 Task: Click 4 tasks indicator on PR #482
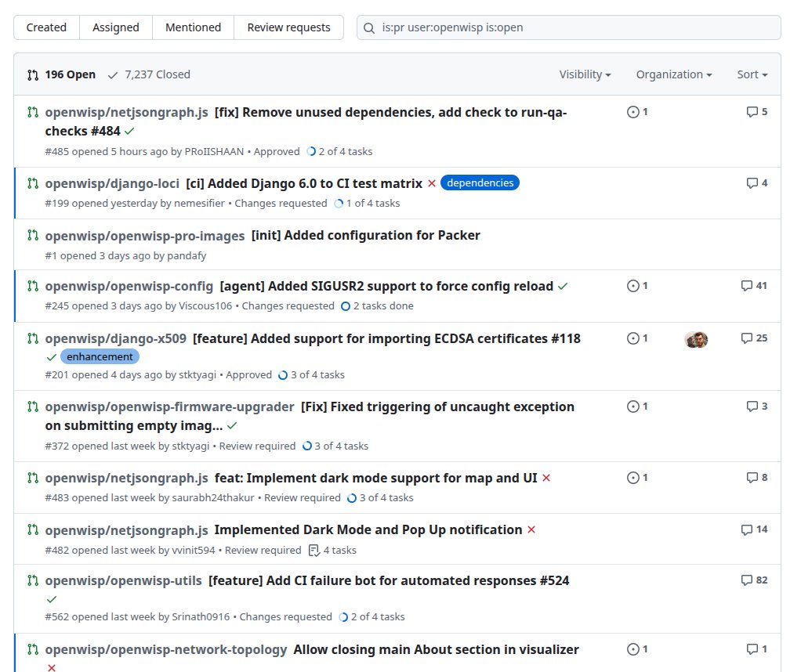pyautogui.click(x=332, y=551)
